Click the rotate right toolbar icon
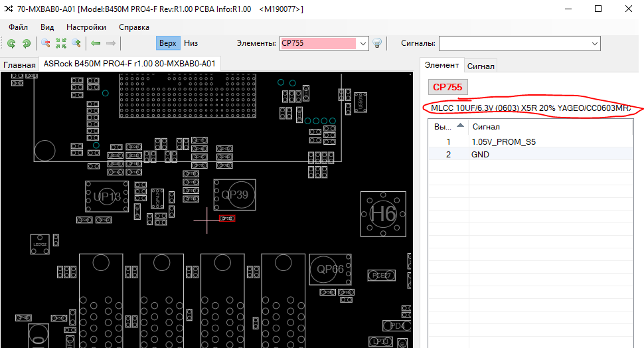Screen dimensions: 644x348 tap(27, 43)
